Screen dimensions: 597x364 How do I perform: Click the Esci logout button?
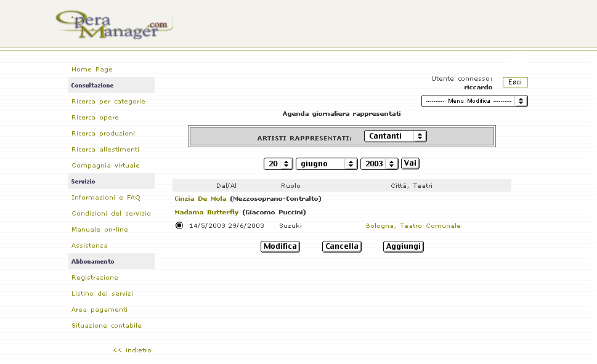point(515,83)
